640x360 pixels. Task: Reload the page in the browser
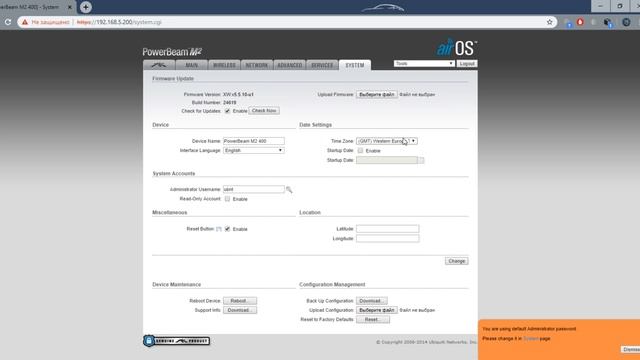pos(8,22)
